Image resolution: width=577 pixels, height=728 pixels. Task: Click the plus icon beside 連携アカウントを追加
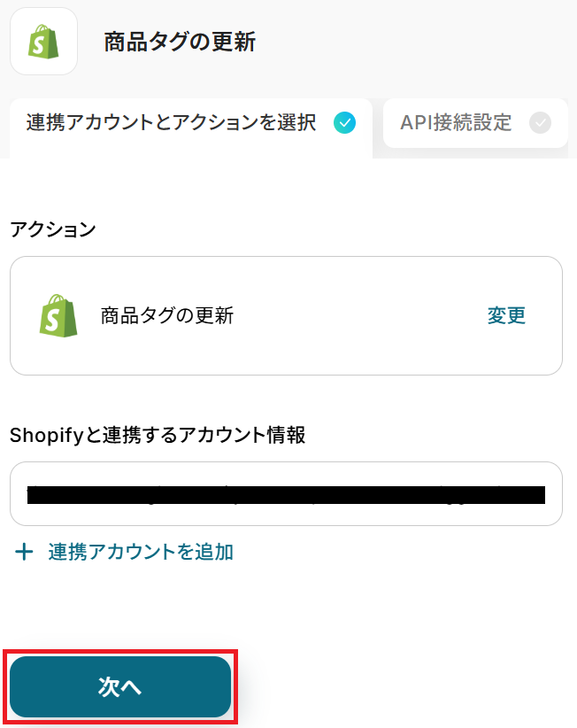[x=25, y=553]
